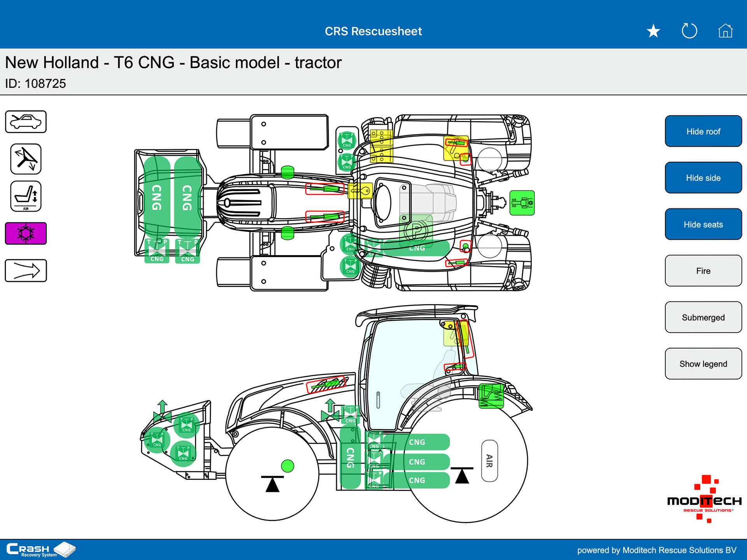Screen dimensions: 747x560
Task: Click the green tractor hitch symbol
Action: 522,203
